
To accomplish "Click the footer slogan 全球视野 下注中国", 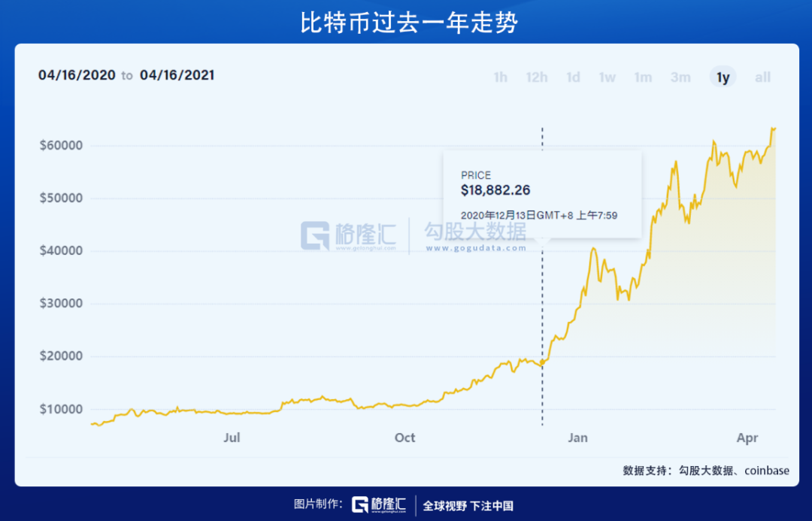I will [x=468, y=506].
